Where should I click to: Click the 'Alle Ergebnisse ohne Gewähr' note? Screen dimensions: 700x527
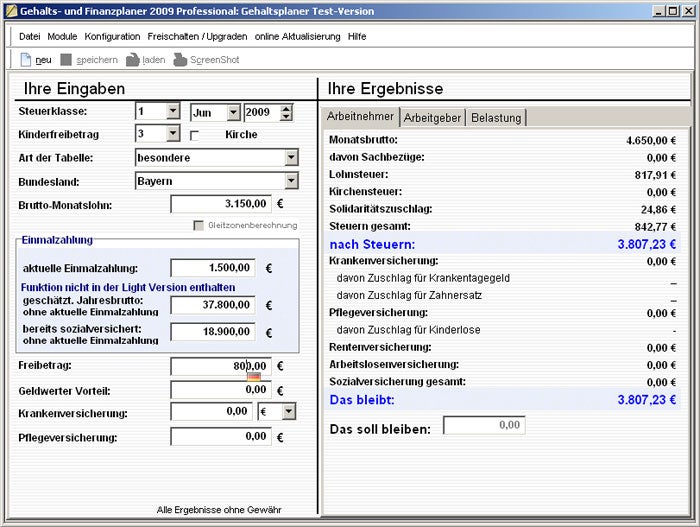219,510
